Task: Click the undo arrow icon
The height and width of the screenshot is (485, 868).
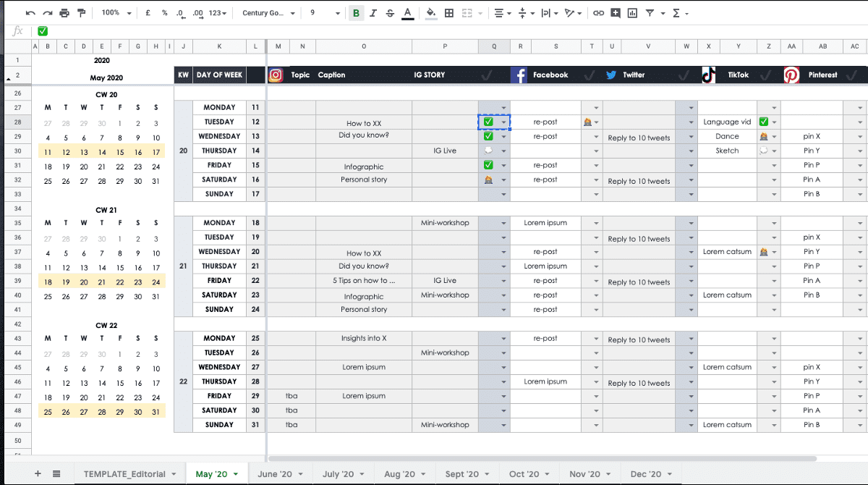Action: click(x=30, y=13)
